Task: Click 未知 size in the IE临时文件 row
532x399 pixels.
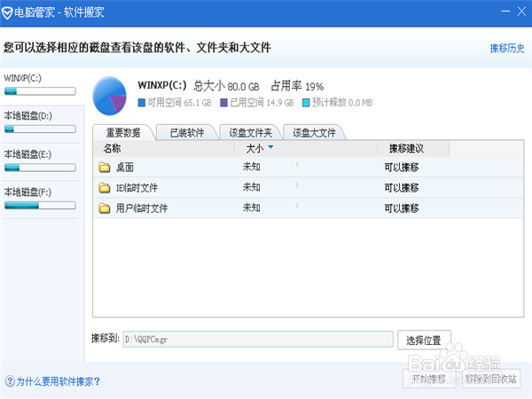Action: point(252,187)
